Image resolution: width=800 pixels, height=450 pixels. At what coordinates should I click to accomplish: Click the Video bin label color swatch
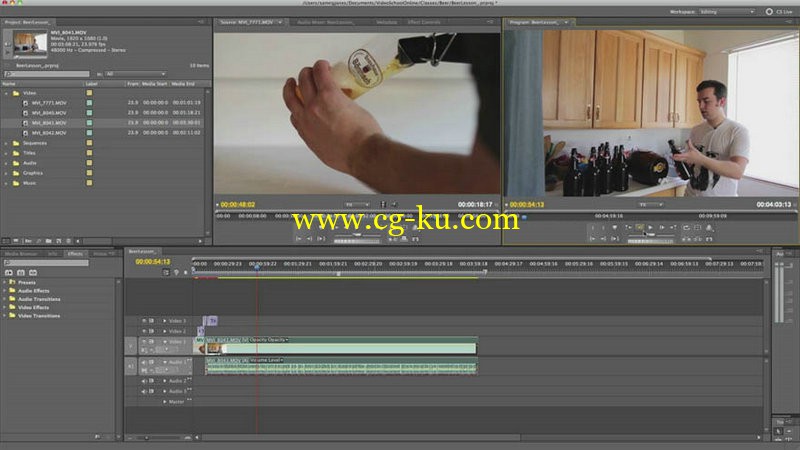coord(89,93)
